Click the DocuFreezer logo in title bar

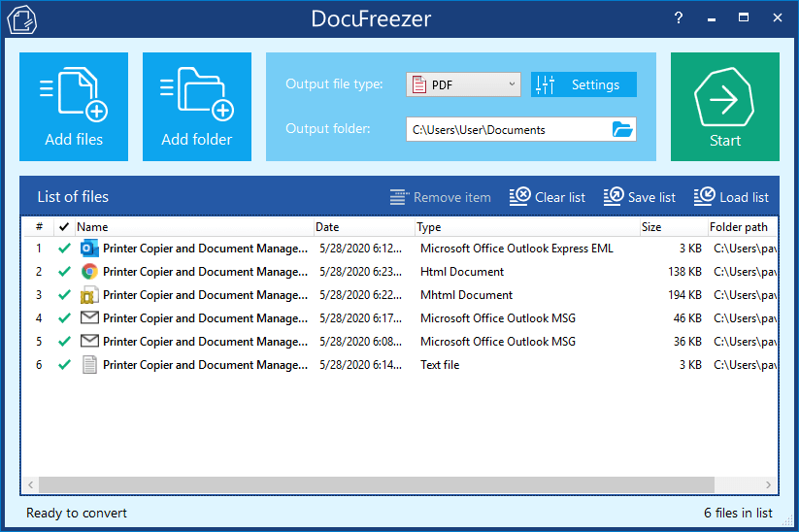click(x=21, y=18)
